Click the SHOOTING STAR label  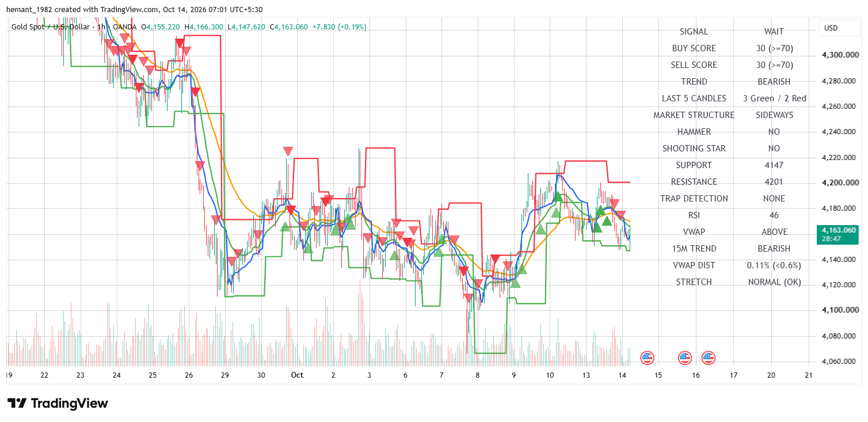click(x=694, y=149)
